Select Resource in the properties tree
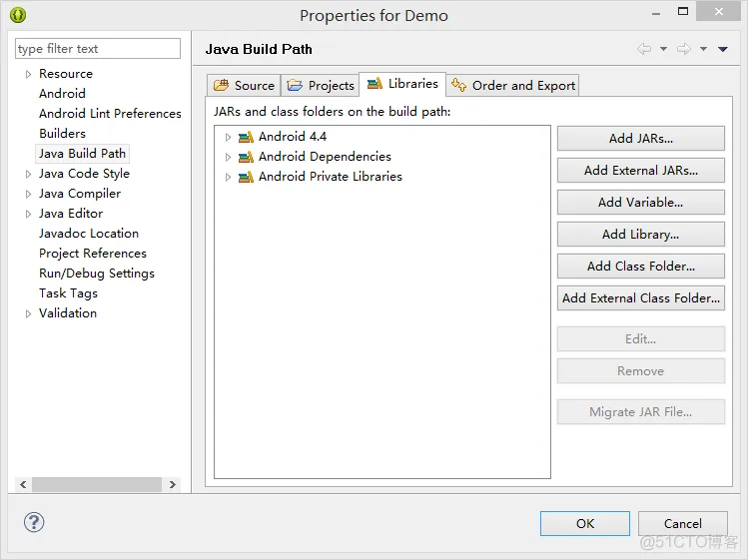748x560 pixels. (x=66, y=74)
